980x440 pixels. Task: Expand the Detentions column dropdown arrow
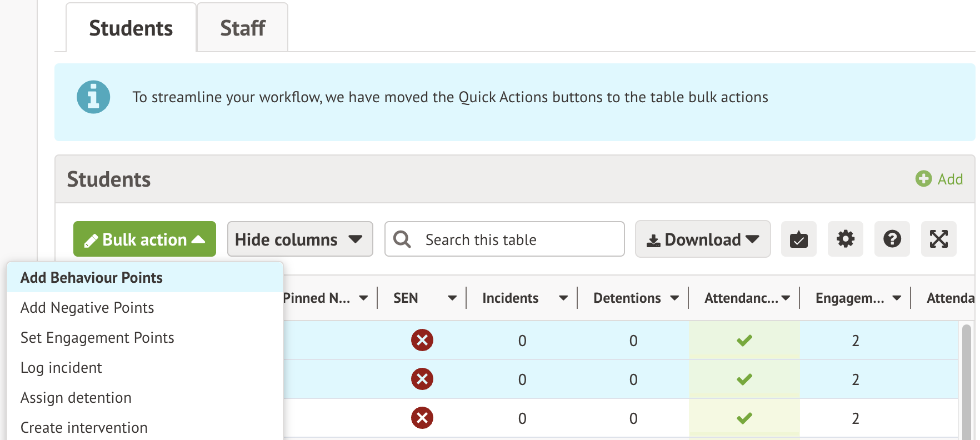pyautogui.click(x=674, y=298)
